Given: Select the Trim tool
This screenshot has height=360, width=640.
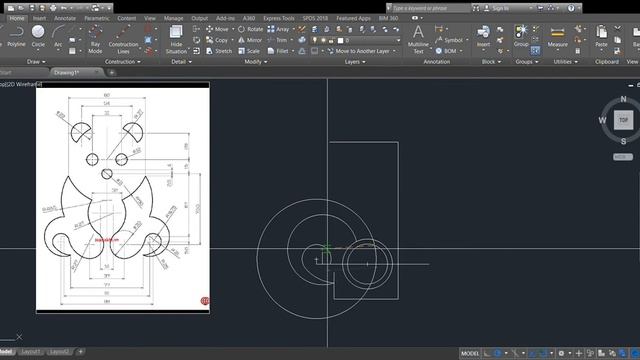Looking at the screenshot, I should 277,40.
